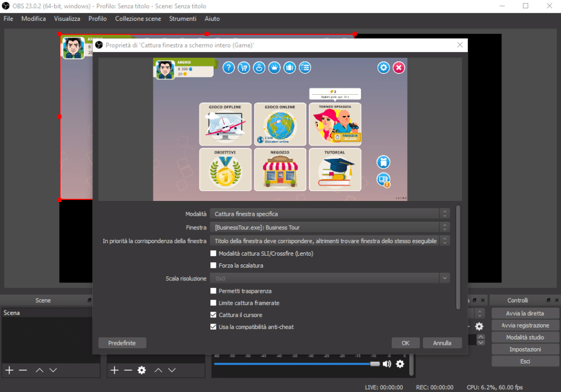Click the red X icon in game preview
561x392 pixels.
point(399,67)
